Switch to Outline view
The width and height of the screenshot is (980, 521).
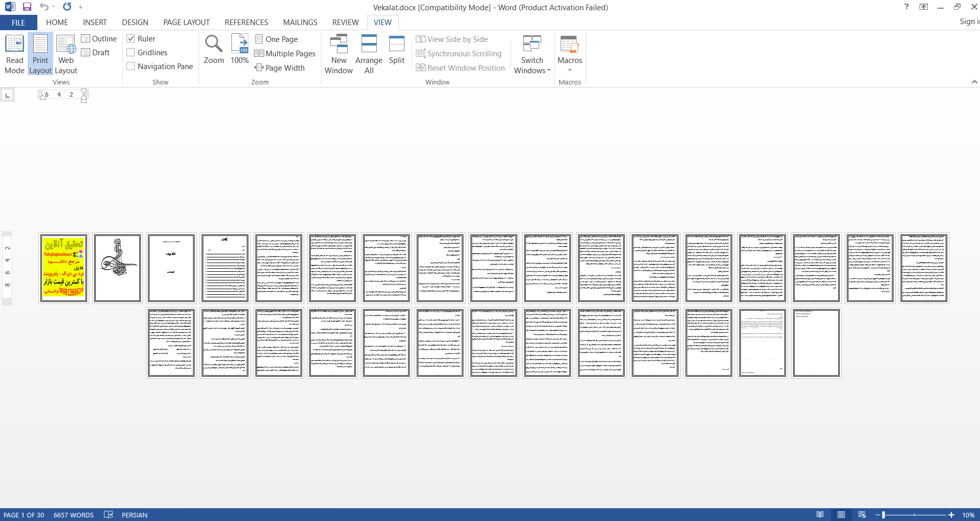[x=99, y=39]
